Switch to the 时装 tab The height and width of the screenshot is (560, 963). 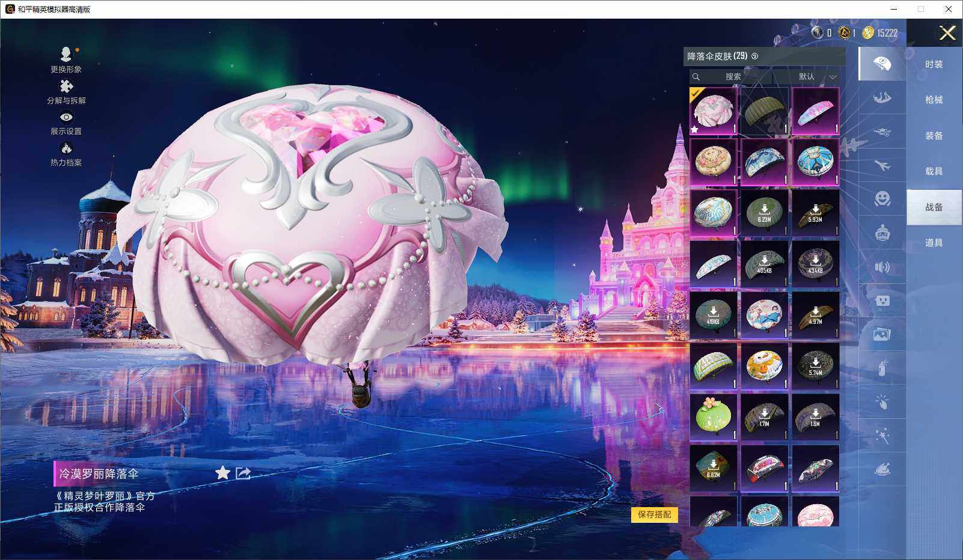click(x=934, y=64)
